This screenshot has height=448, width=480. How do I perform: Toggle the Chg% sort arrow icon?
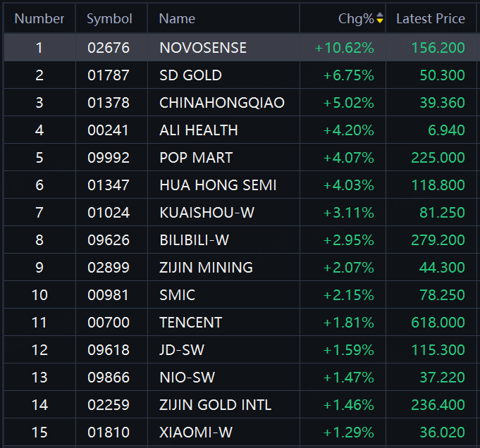380,18
